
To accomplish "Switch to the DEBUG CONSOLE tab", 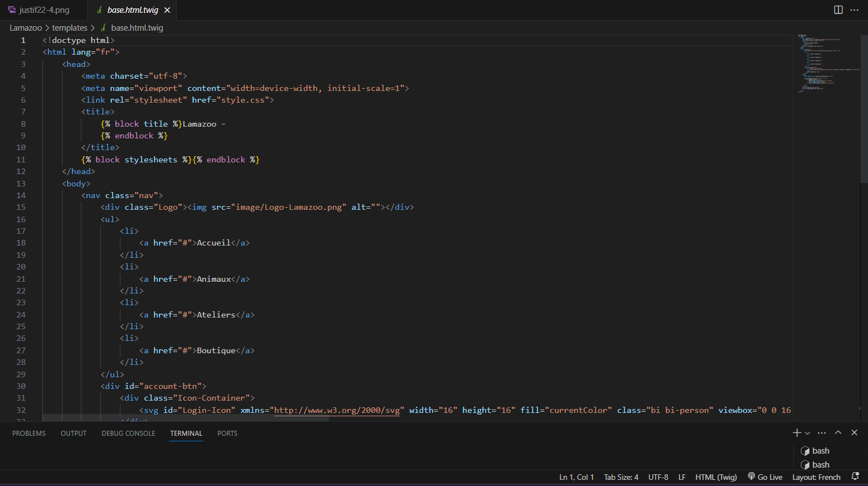I will tap(128, 434).
